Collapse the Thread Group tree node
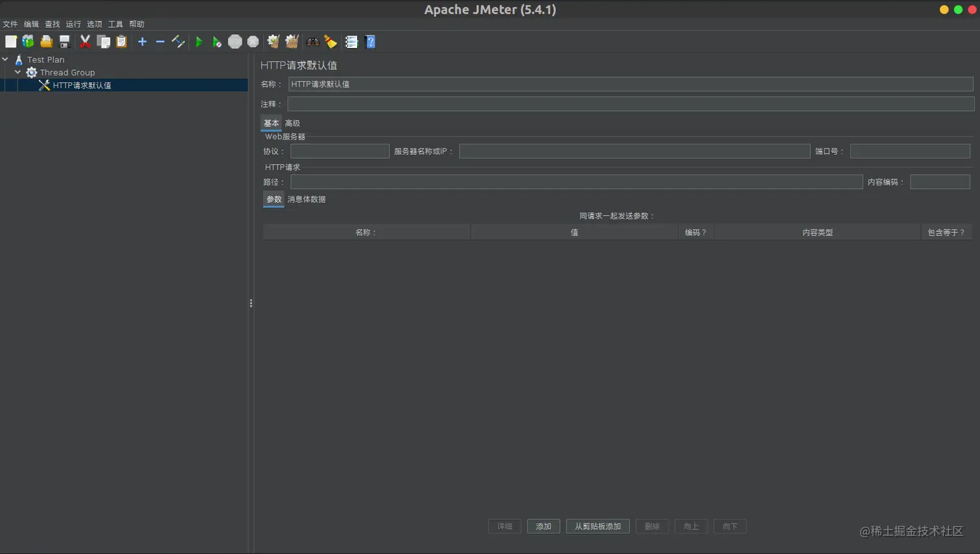The width and height of the screenshot is (980, 554). (17, 72)
